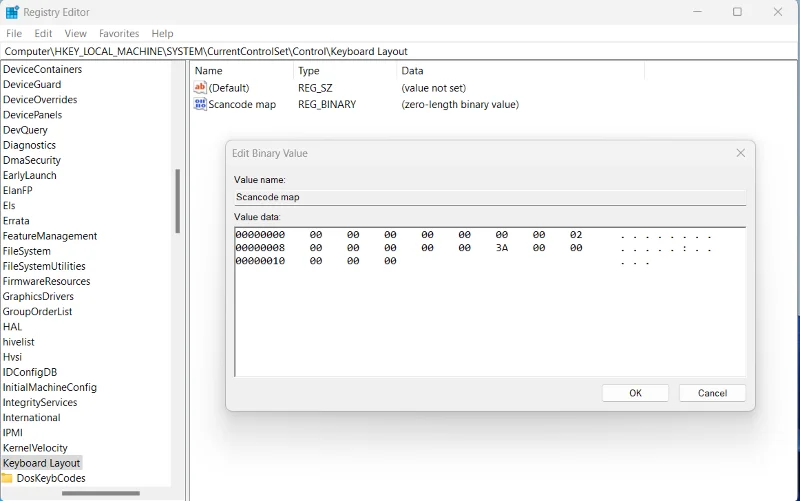Select the Scancode map binary icon
Image resolution: width=800 pixels, height=501 pixels.
tap(200, 104)
